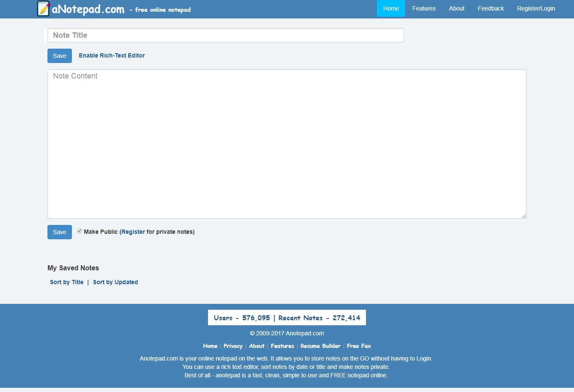Screen dimensions: 574x392
Task: Open the Resume Builder from the footer
Action: 320,346
